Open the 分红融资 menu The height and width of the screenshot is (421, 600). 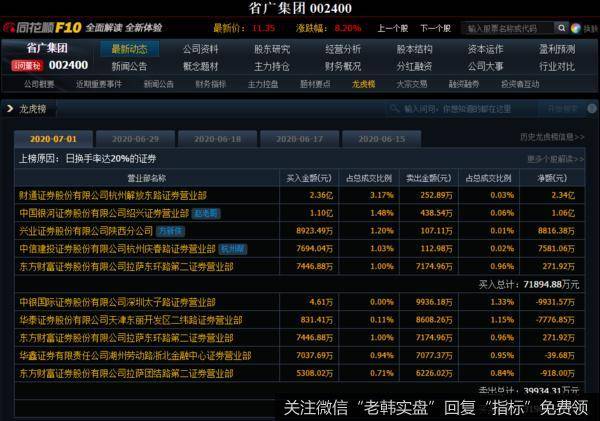(414, 66)
